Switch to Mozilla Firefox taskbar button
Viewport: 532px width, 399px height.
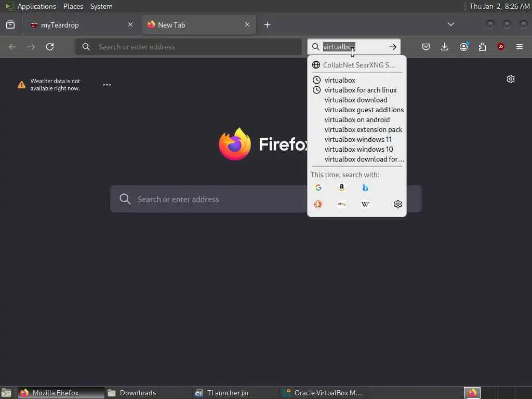click(x=61, y=393)
